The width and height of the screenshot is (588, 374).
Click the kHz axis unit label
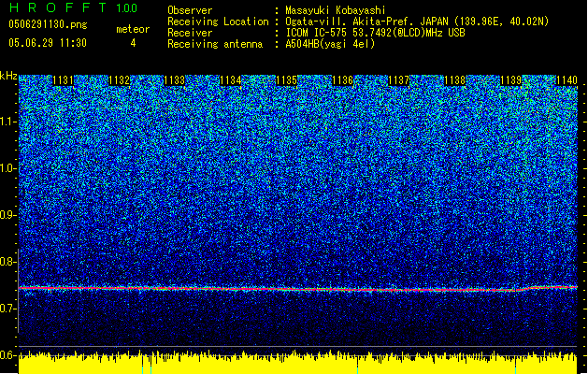(x=8, y=76)
